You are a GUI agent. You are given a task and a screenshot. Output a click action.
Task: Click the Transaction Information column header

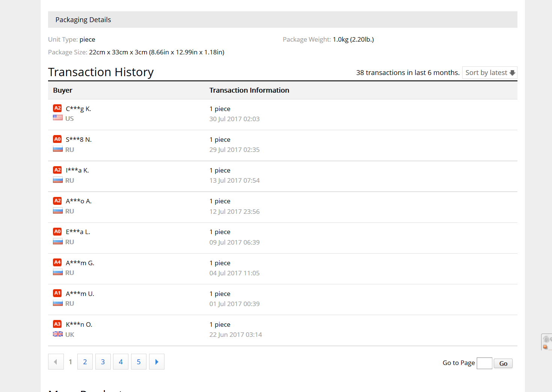(x=249, y=90)
